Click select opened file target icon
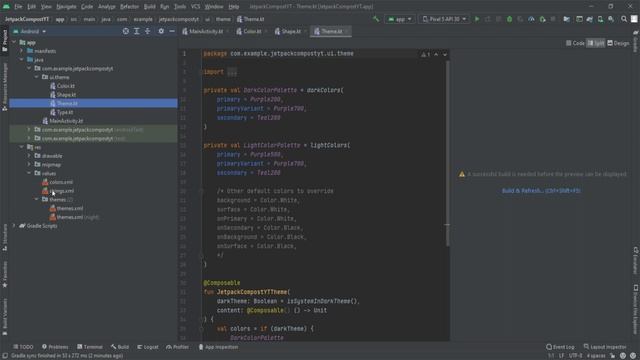 (x=126, y=31)
